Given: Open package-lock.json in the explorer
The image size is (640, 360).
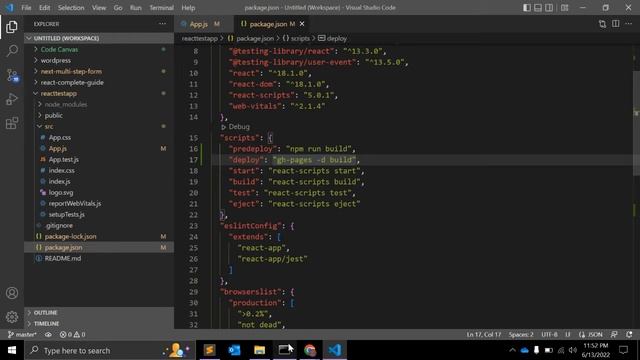Looking at the screenshot, I should point(70,237).
